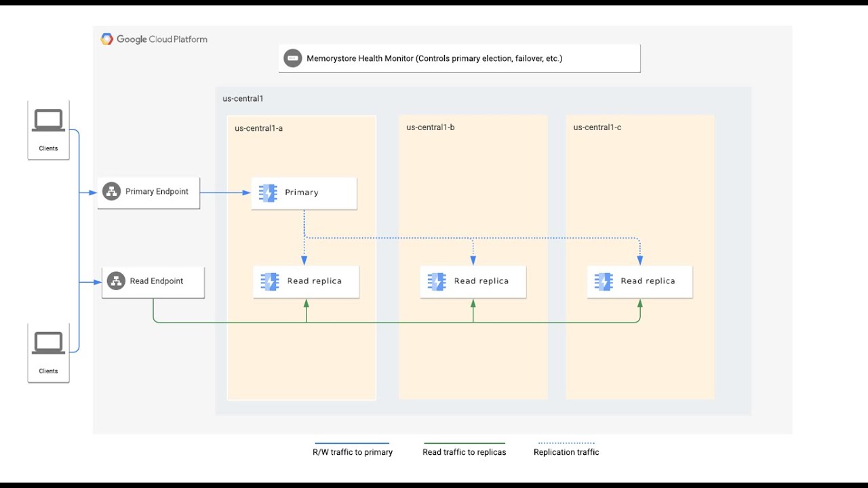The width and height of the screenshot is (868, 488).
Task: Click the us-central1-c Read replica icon
Action: click(x=604, y=281)
